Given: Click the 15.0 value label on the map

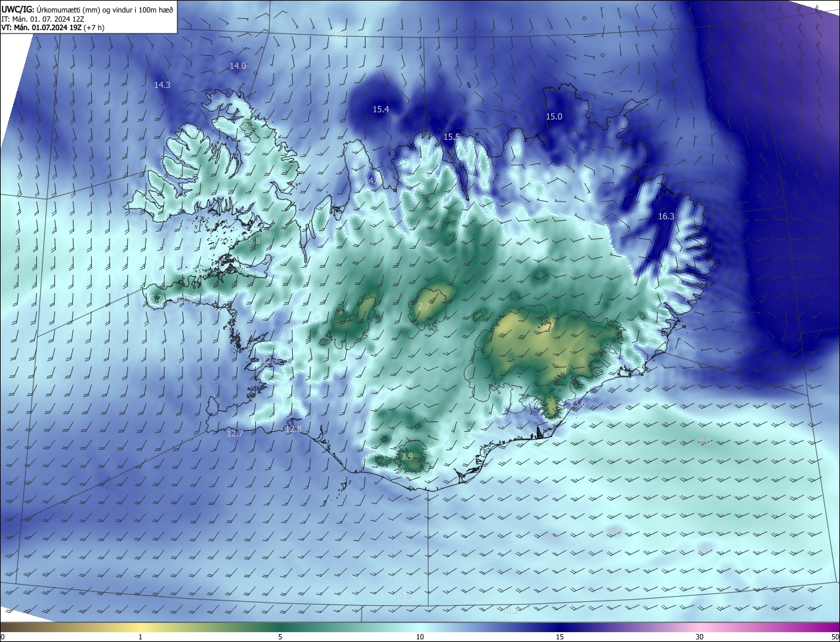Looking at the screenshot, I should [x=554, y=116].
